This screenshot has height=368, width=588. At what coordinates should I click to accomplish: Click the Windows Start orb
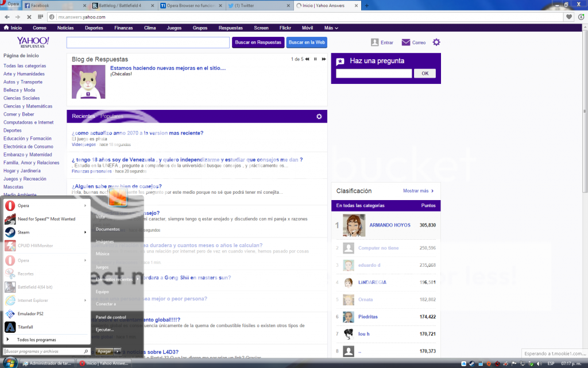tap(10, 363)
